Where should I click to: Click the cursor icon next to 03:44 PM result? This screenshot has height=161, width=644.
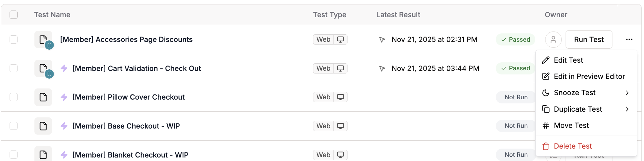click(x=382, y=68)
